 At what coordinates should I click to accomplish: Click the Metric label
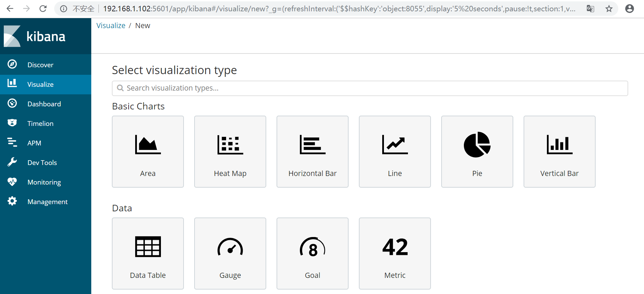[395, 275]
